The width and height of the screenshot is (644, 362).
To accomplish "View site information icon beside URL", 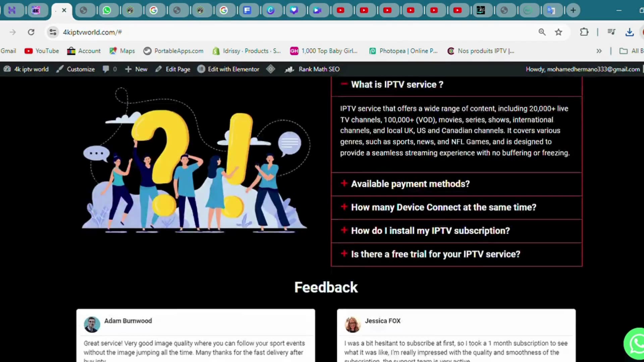I will [x=53, y=32].
